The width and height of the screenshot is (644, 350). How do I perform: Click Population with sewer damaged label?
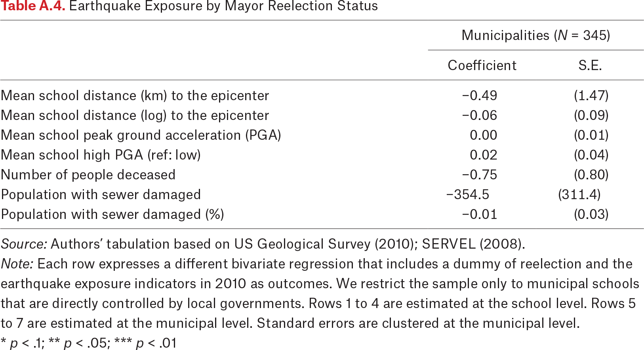click(x=101, y=194)
